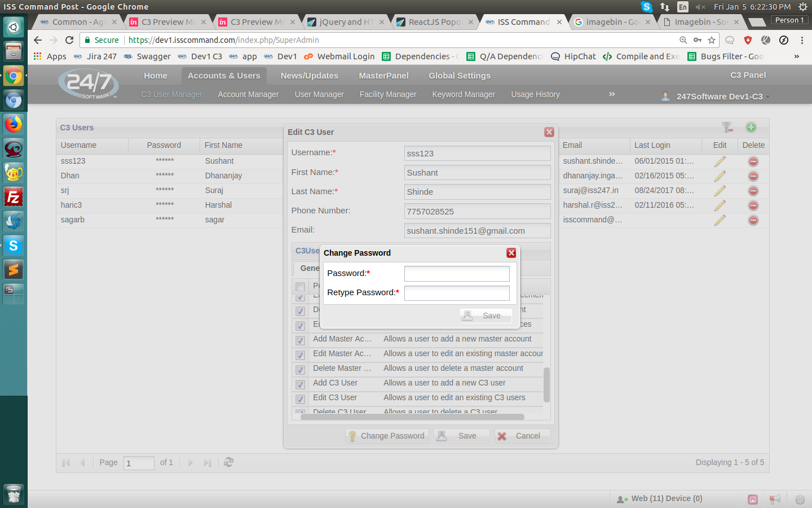This screenshot has width=812, height=508.
Task: Switch to the Account Manager submenu
Action: (248, 94)
